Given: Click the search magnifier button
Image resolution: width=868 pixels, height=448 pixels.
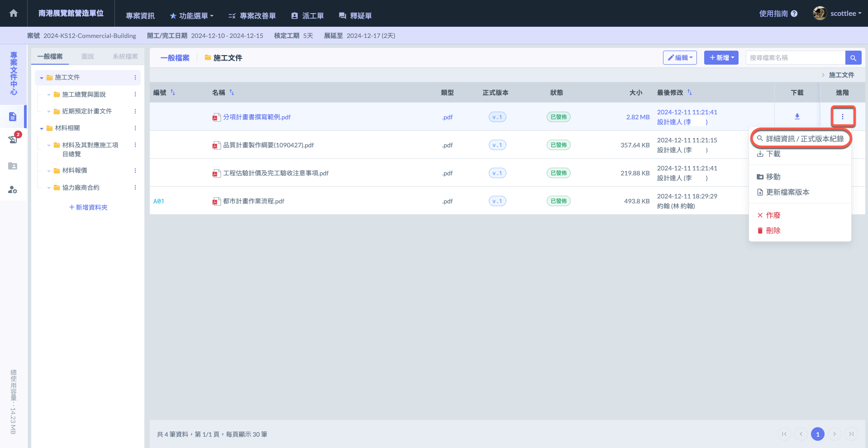Looking at the screenshot, I should (x=853, y=58).
